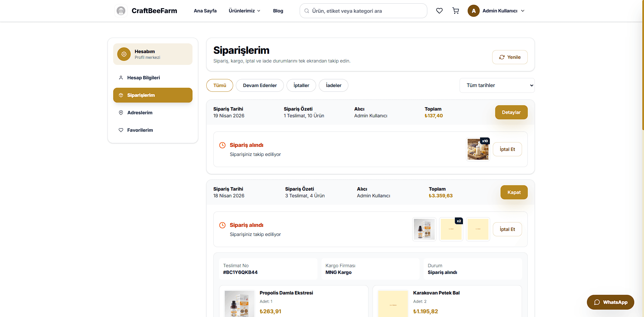The width and height of the screenshot is (644, 317).
Task: Click the search magnifier icon
Action: (307, 11)
